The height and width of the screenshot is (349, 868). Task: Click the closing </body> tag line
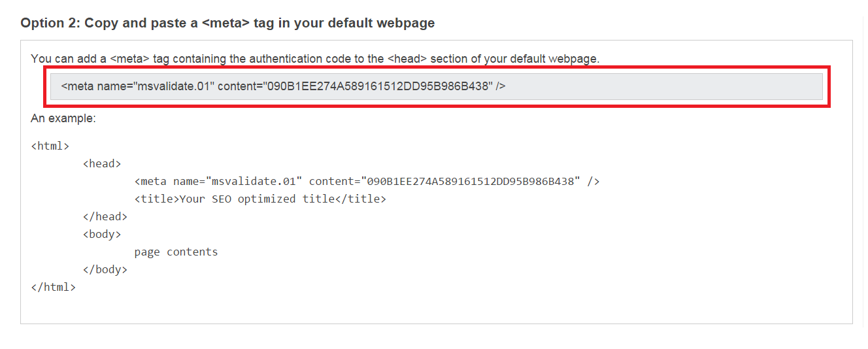tap(105, 269)
